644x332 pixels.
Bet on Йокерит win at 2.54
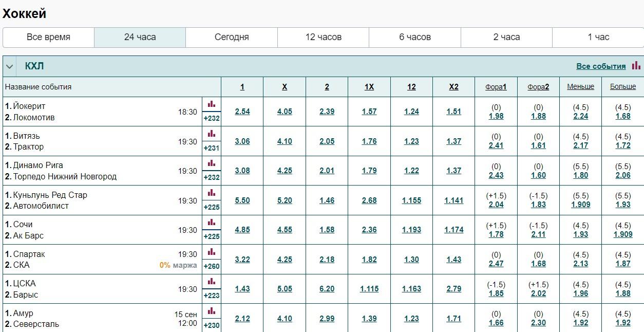[242, 112]
